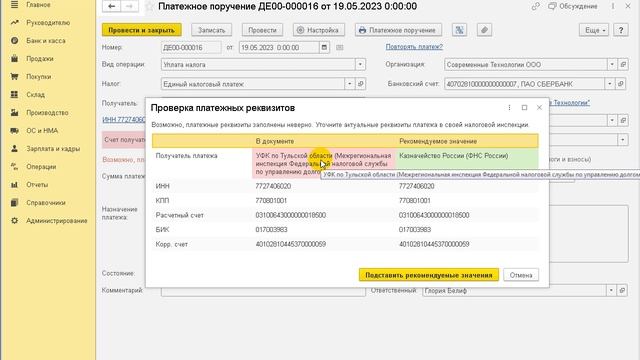Expand the Вид операции dropdown
This screenshot has height=360, width=640.
click(x=360, y=64)
